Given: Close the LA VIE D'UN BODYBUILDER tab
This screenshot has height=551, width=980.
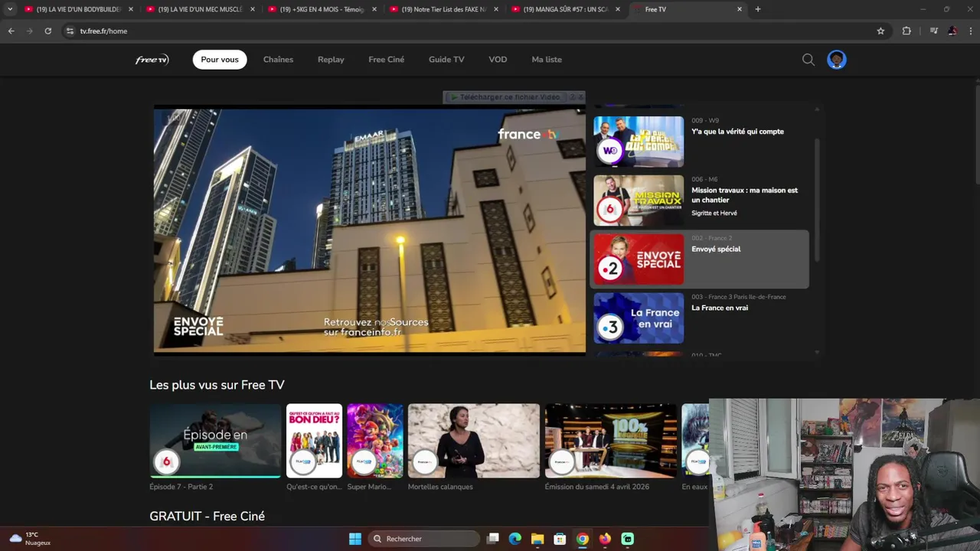Looking at the screenshot, I should [x=131, y=9].
